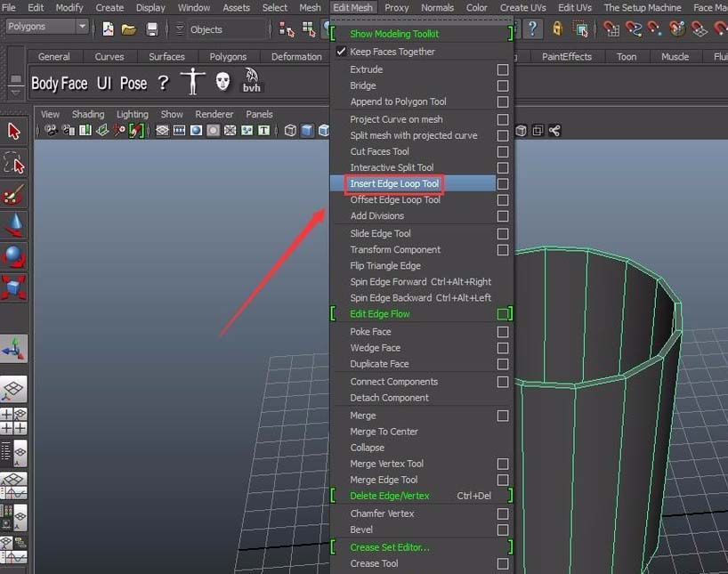Switch to the Polygons shelf tab
The width and height of the screenshot is (728, 574).
[x=228, y=57]
